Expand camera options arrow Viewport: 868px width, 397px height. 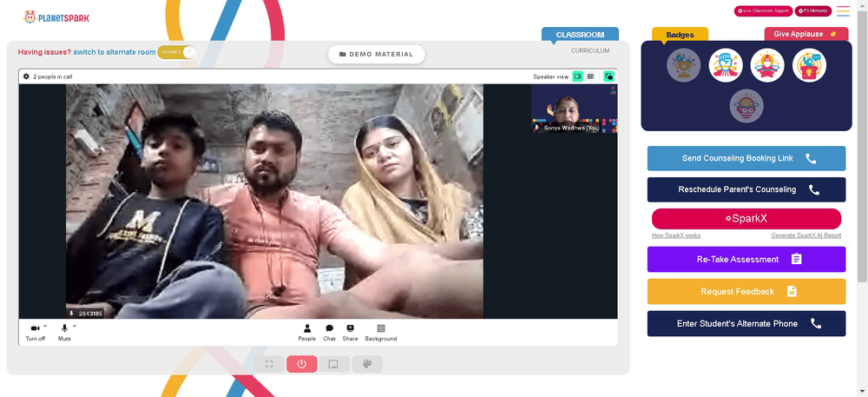point(45,326)
